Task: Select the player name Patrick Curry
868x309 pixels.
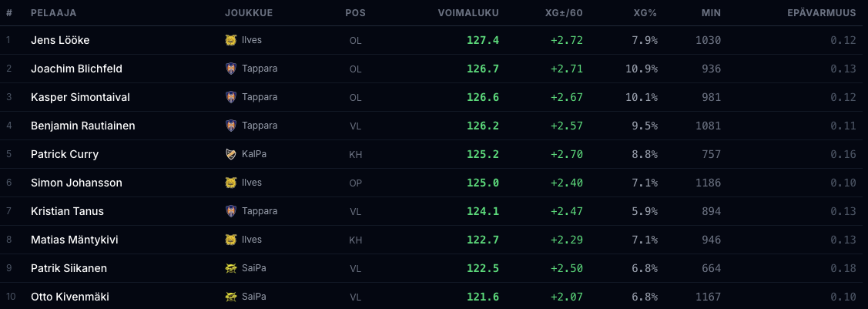Action: 65,154
